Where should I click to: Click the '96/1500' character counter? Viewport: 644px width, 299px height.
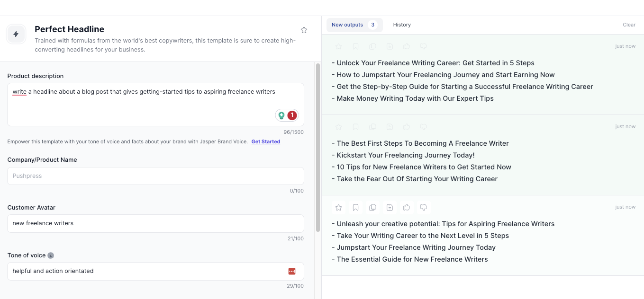pyautogui.click(x=294, y=132)
